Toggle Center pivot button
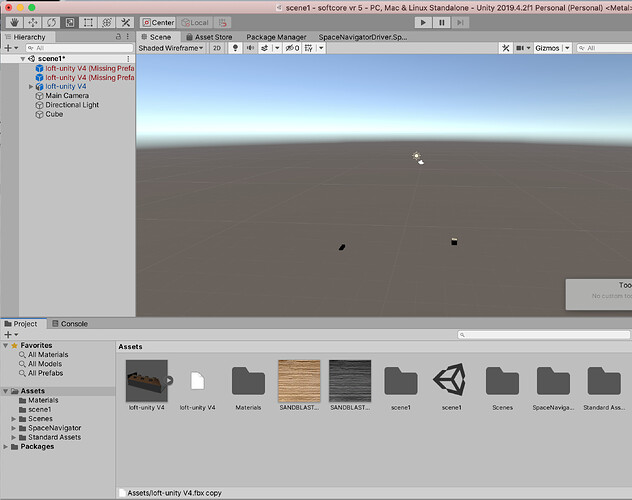This screenshot has width=632, height=500. pyautogui.click(x=158, y=23)
